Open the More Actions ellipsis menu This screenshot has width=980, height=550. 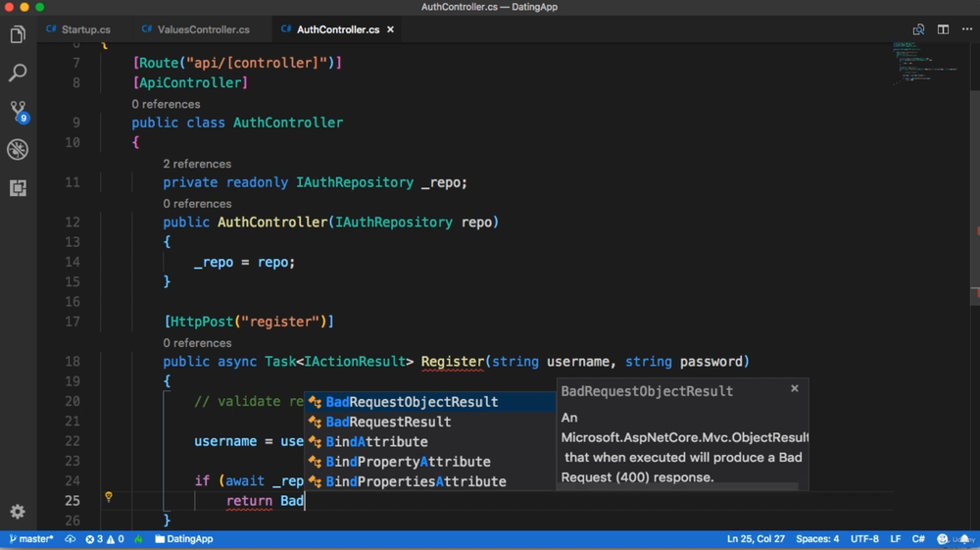(967, 29)
